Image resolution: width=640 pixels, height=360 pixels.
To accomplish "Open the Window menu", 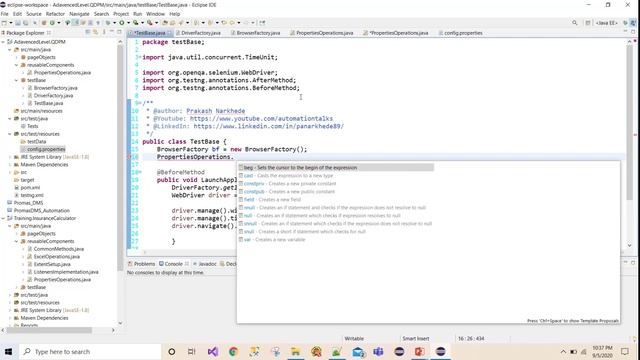I will (155, 14).
